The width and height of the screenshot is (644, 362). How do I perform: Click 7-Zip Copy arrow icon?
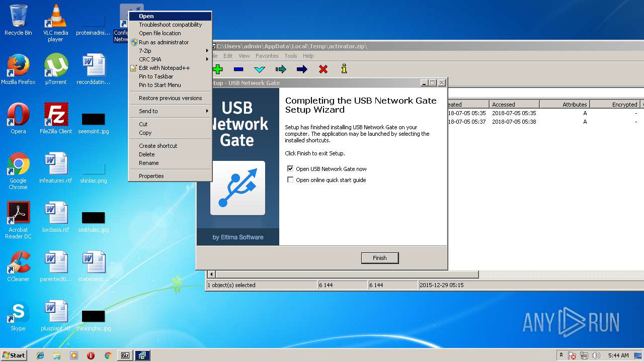pos(281,69)
